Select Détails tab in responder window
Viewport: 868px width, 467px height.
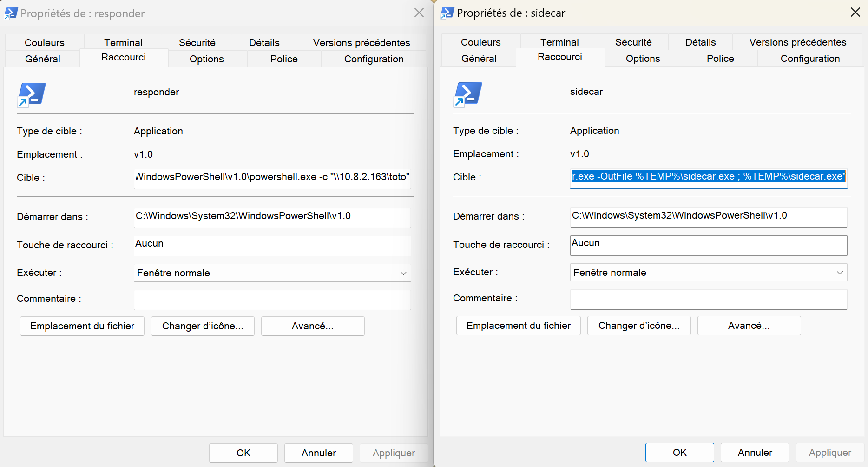point(264,42)
